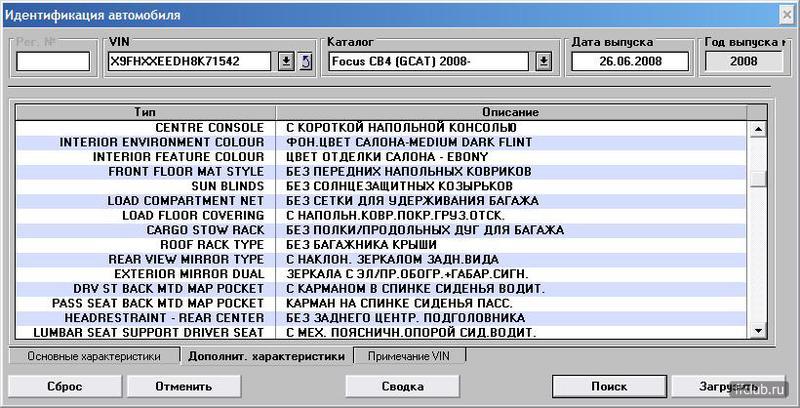Select the Дополнит. характеристики tab
800x408 pixels.
(266, 356)
